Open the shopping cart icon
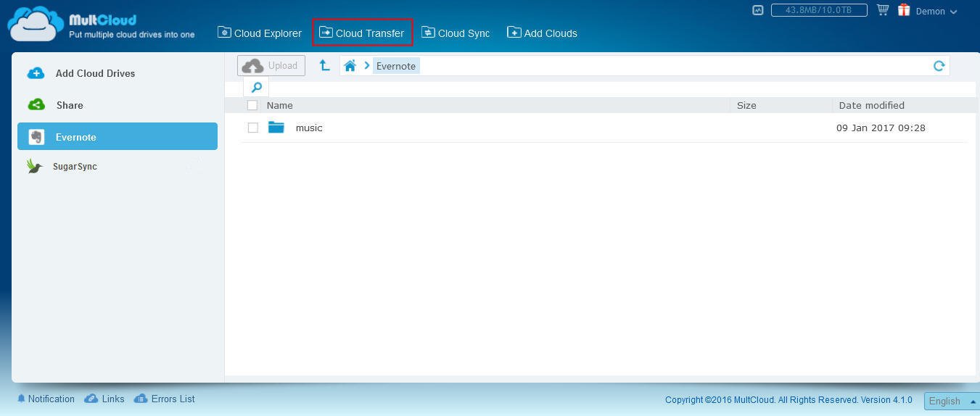Image resolution: width=980 pixels, height=416 pixels. 883,10
